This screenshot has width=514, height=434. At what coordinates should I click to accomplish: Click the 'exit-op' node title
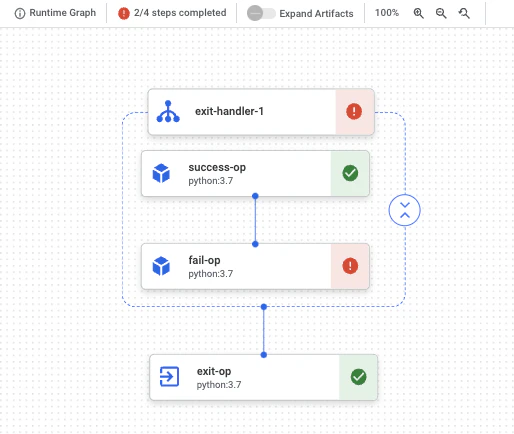pos(214,372)
